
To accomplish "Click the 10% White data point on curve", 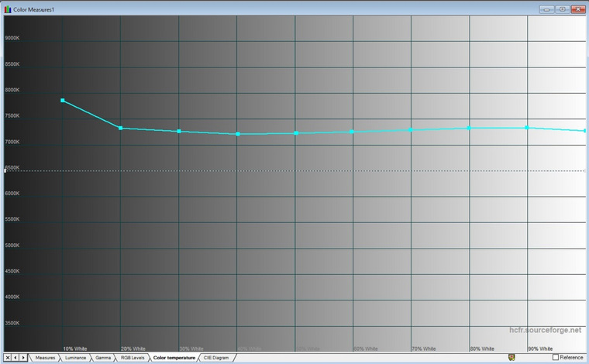I will (x=62, y=100).
